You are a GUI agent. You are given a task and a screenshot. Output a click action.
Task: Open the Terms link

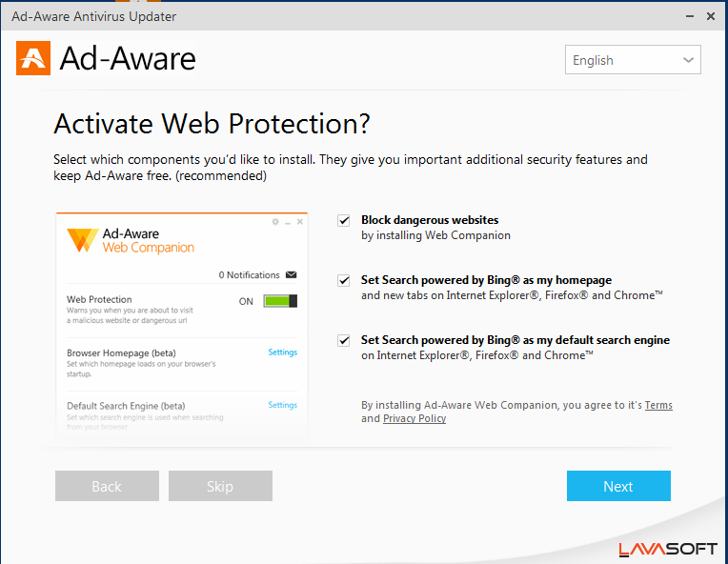pyautogui.click(x=658, y=406)
